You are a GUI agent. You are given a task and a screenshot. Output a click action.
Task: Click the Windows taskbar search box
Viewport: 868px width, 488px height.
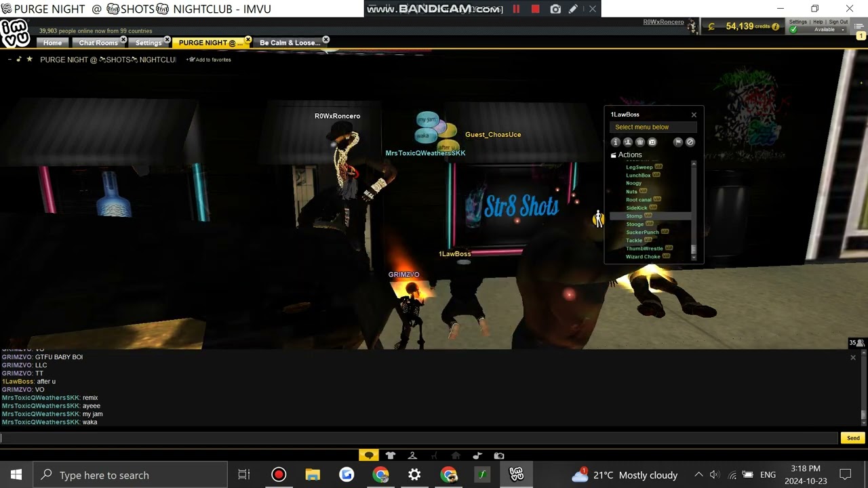click(130, 475)
